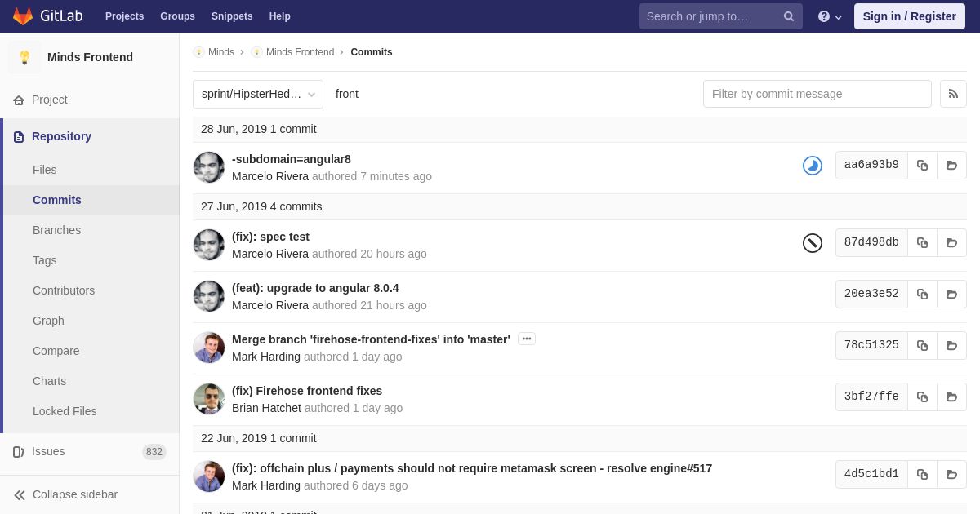Click the 'front' path link
This screenshot has width=980, height=514.
coord(347,94)
